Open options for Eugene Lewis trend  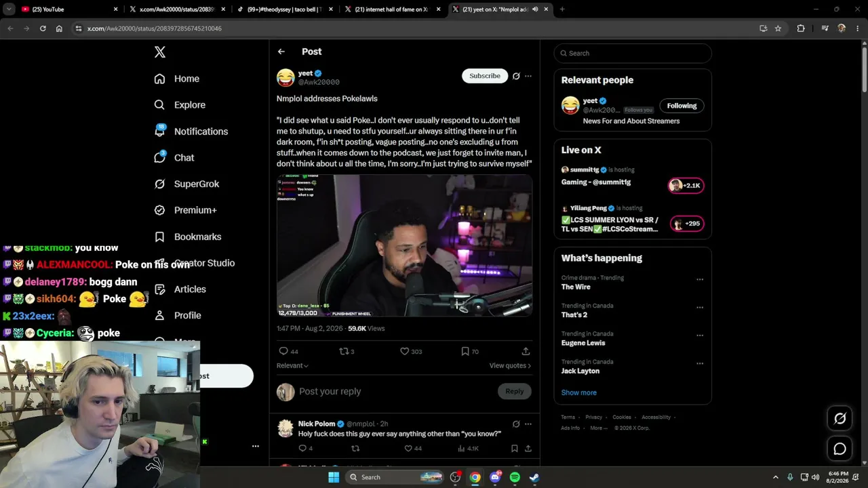coord(700,335)
